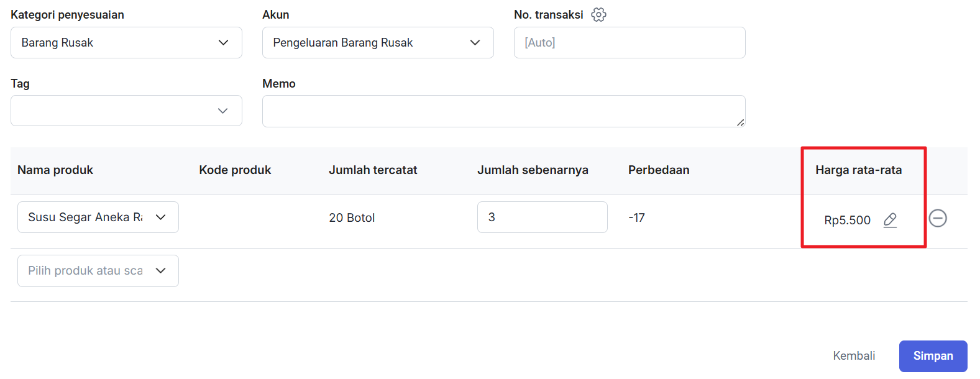
Task: Open Pilih produk atau scan selector
Action: (x=98, y=271)
